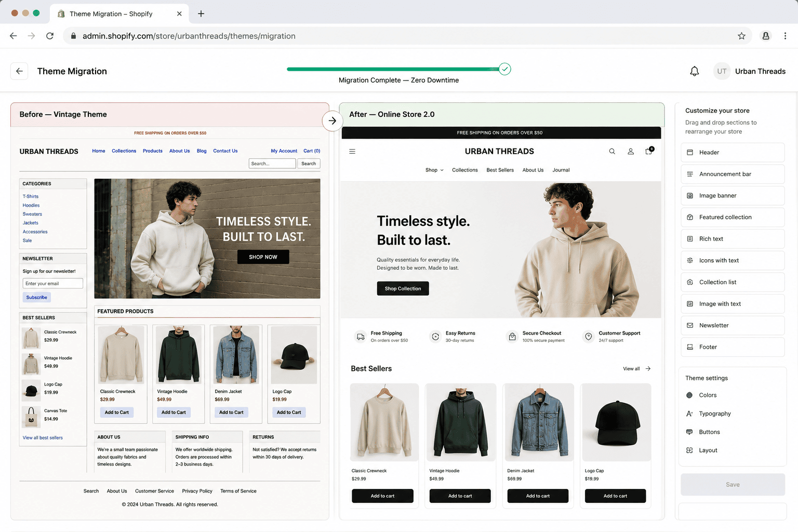The width and height of the screenshot is (798, 532).
Task: Click the Urban Threads store name
Action: tap(760, 71)
